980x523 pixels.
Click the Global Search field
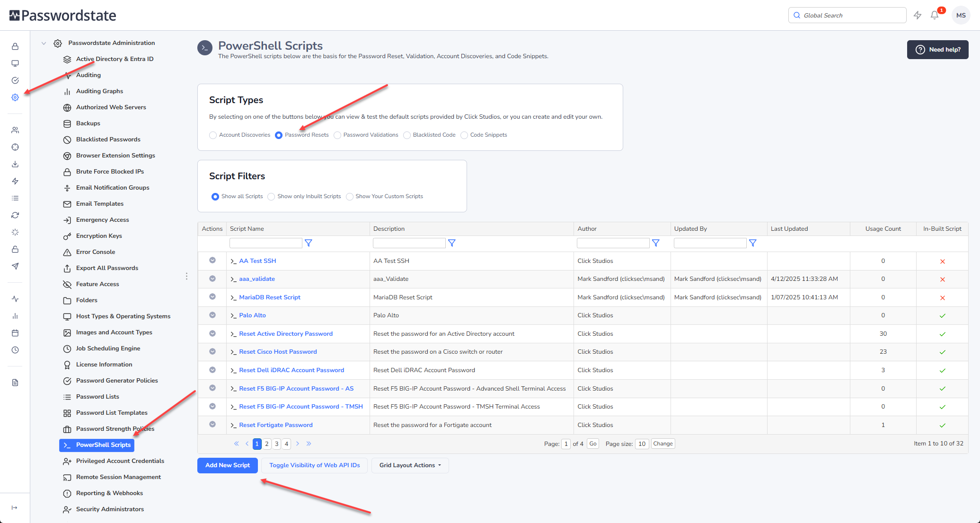pos(847,15)
